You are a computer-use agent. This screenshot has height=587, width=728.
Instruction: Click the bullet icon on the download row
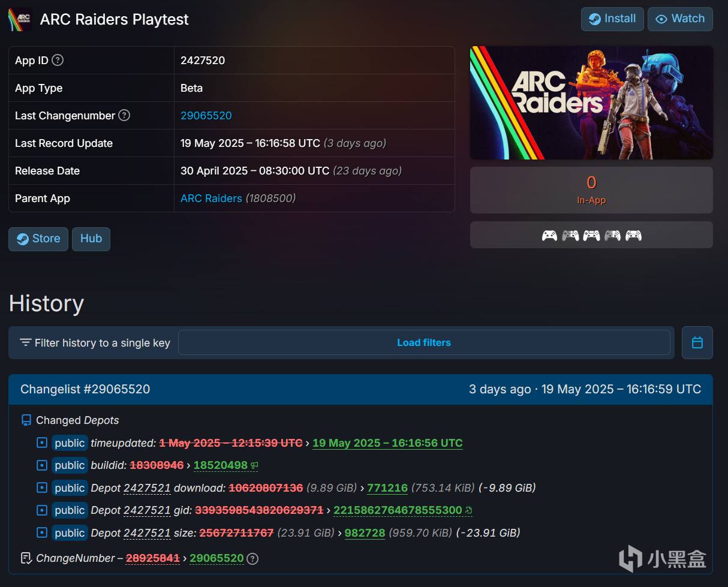41,488
